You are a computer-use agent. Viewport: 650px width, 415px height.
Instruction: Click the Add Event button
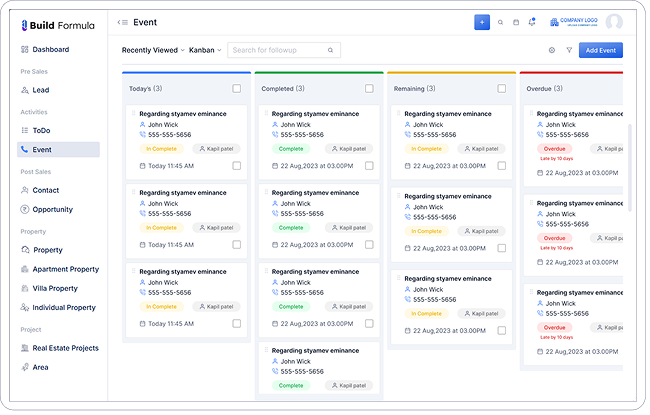coord(602,50)
